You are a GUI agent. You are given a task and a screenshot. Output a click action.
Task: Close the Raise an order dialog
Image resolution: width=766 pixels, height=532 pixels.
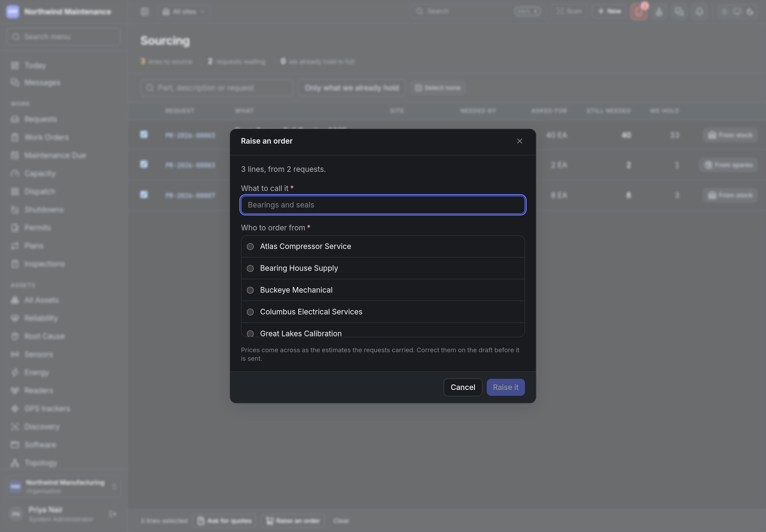click(519, 141)
